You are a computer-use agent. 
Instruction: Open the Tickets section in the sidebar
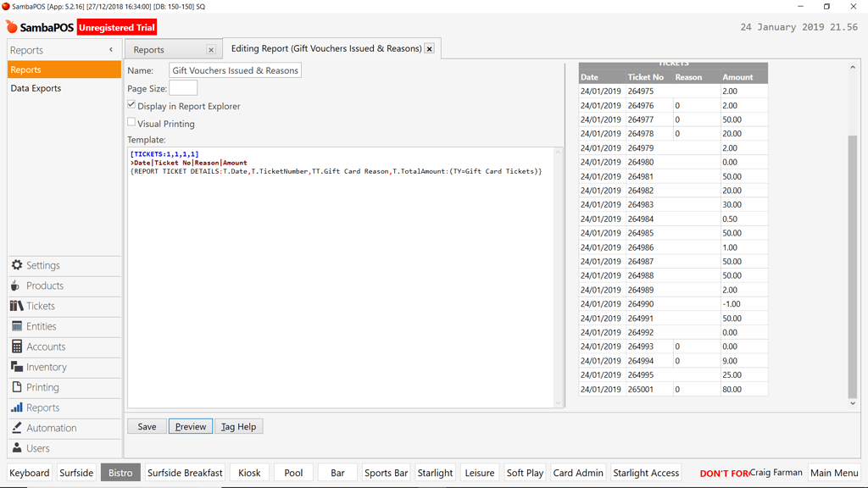tap(15, 306)
